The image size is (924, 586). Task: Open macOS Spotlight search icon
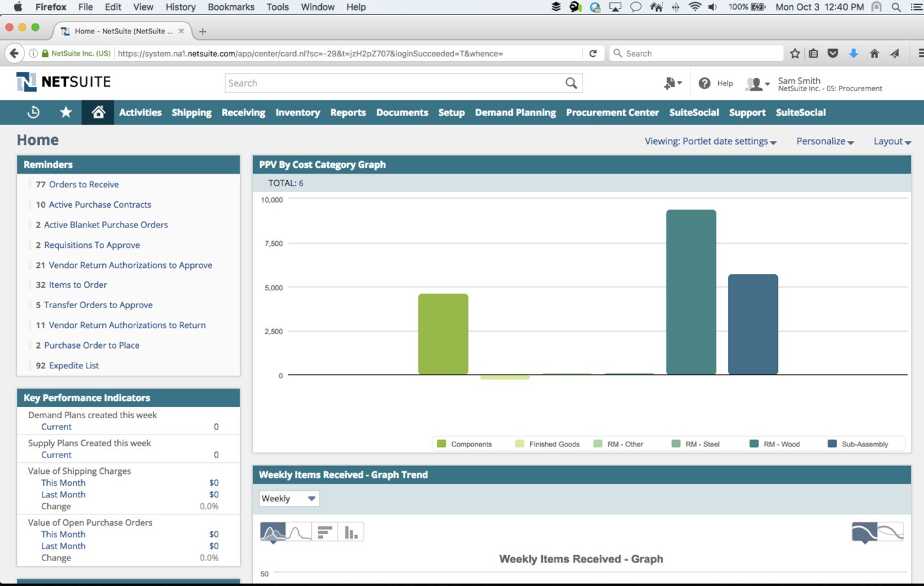pos(896,7)
